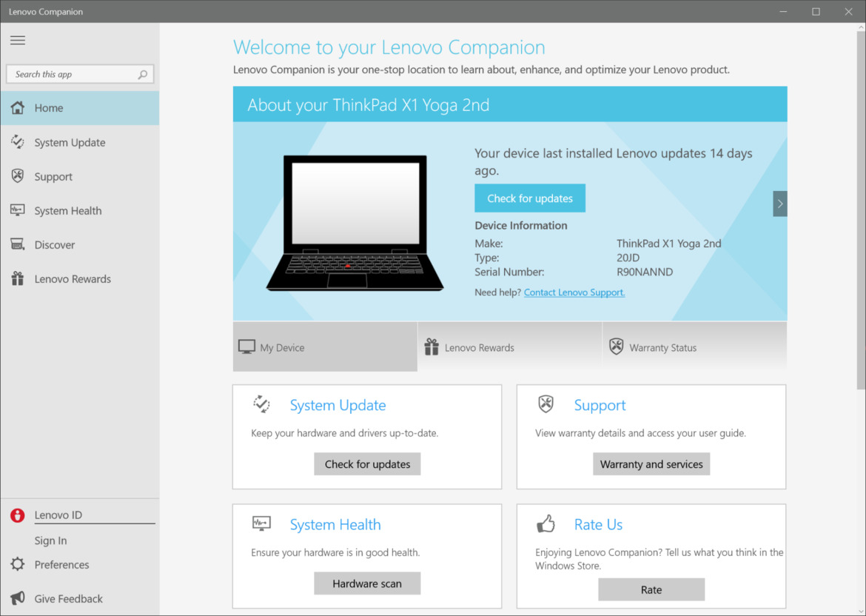Click Sign In under Lenovo ID
Screen dimensions: 866x616
[x=51, y=540]
